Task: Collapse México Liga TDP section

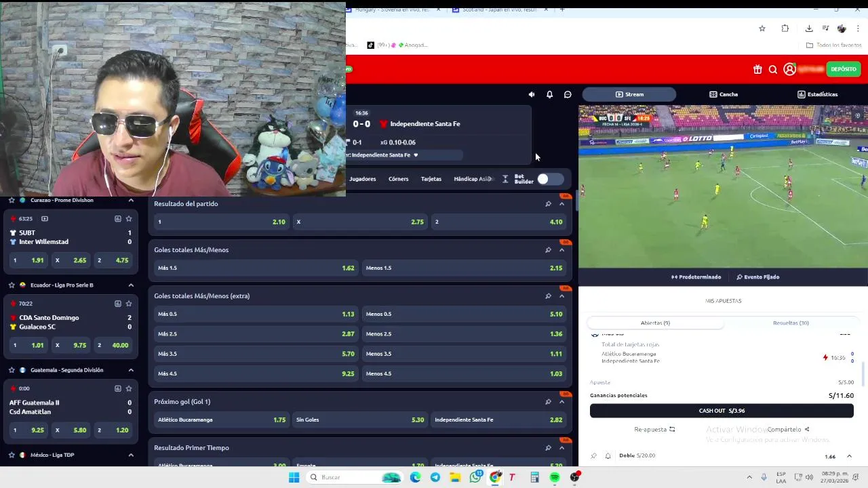Action: [x=131, y=455]
